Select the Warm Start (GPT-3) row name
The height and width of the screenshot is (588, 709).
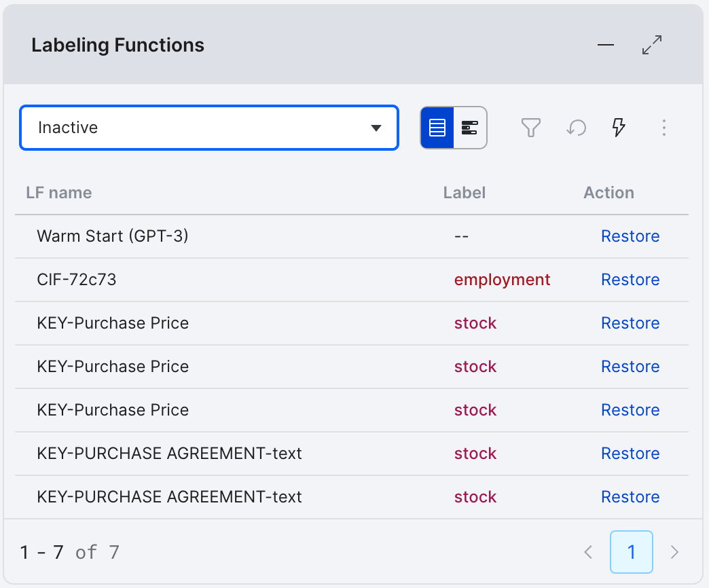point(113,236)
